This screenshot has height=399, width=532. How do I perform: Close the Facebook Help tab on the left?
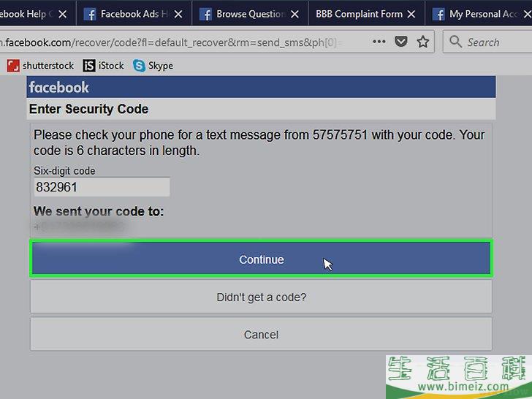tap(62, 14)
